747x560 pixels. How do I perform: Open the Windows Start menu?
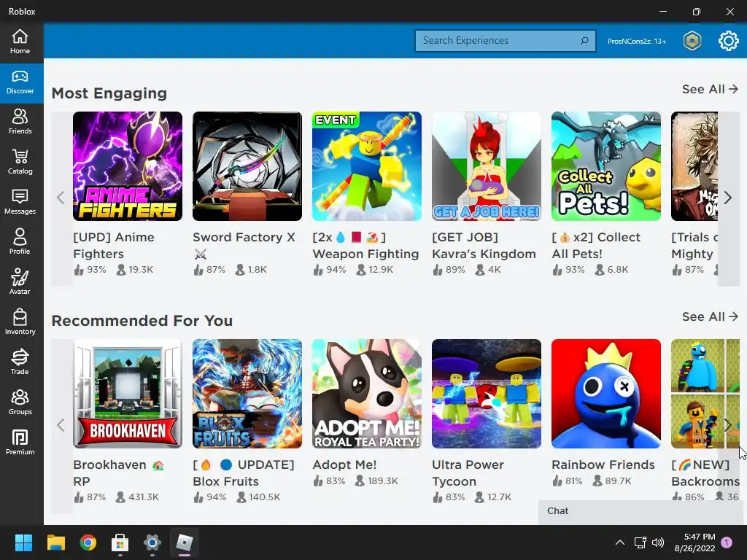(23, 542)
